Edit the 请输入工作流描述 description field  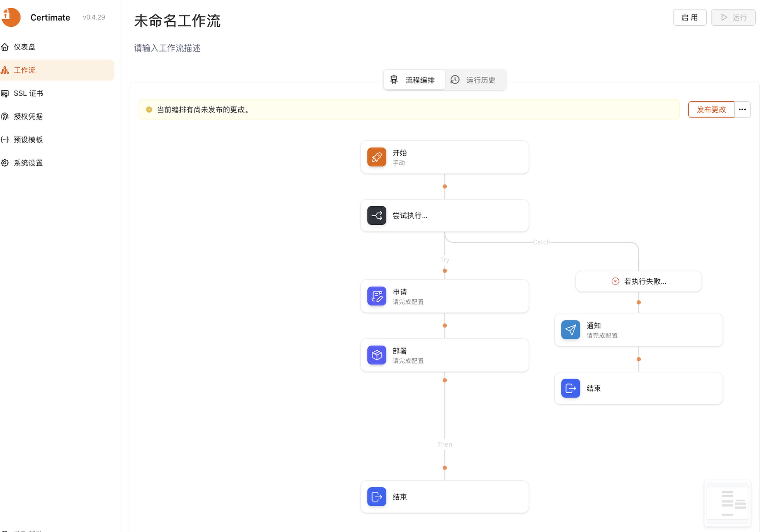click(x=167, y=48)
